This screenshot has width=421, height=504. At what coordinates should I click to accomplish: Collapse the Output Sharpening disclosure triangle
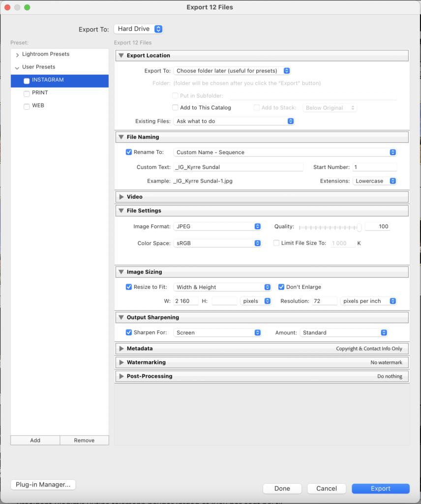(x=121, y=317)
